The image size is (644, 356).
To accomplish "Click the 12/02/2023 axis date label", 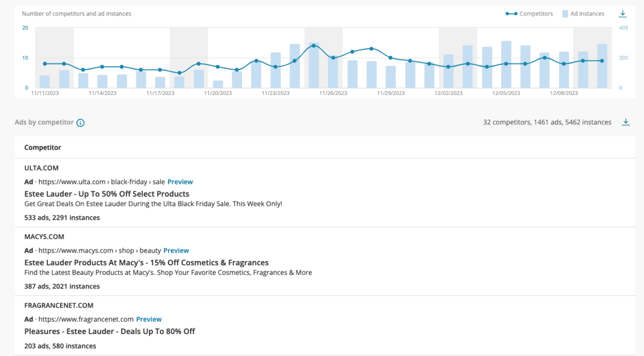I will (x=449, y=93).
